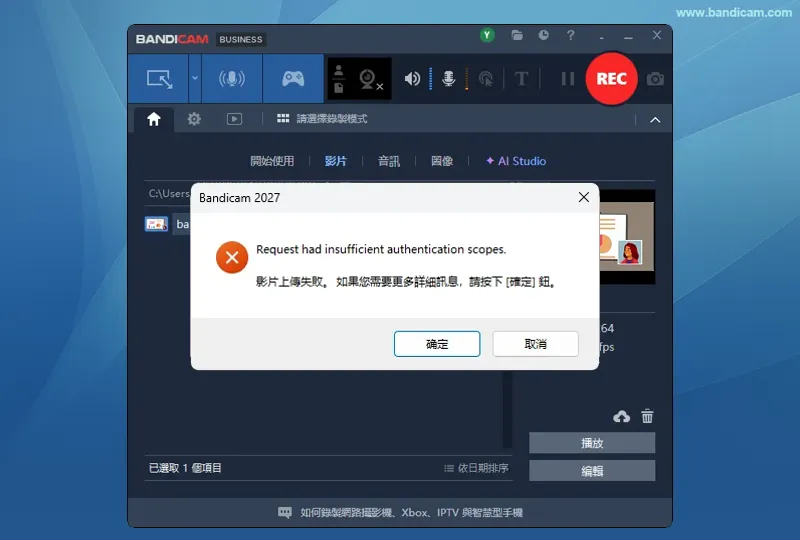Toggle the webcam overlay icon

click(371, 79)
